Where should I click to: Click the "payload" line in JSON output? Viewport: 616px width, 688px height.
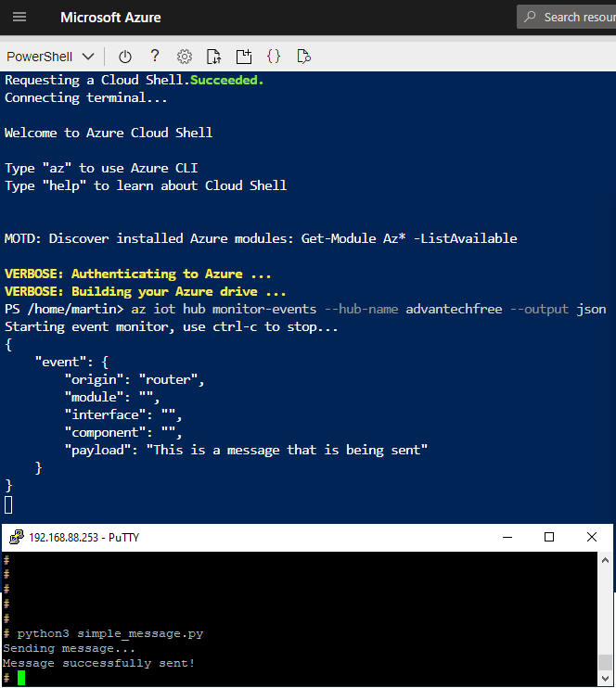246,451
